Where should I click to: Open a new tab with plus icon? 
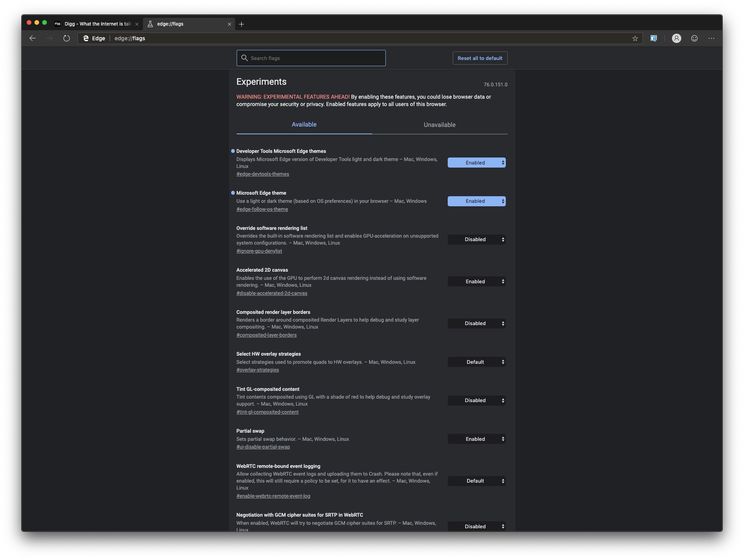241,24
